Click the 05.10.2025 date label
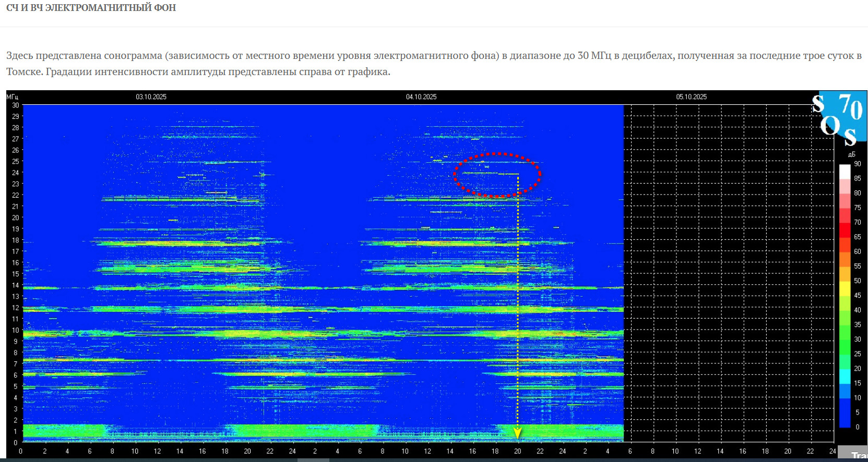The image size is (868, 462). pos(691,97)
